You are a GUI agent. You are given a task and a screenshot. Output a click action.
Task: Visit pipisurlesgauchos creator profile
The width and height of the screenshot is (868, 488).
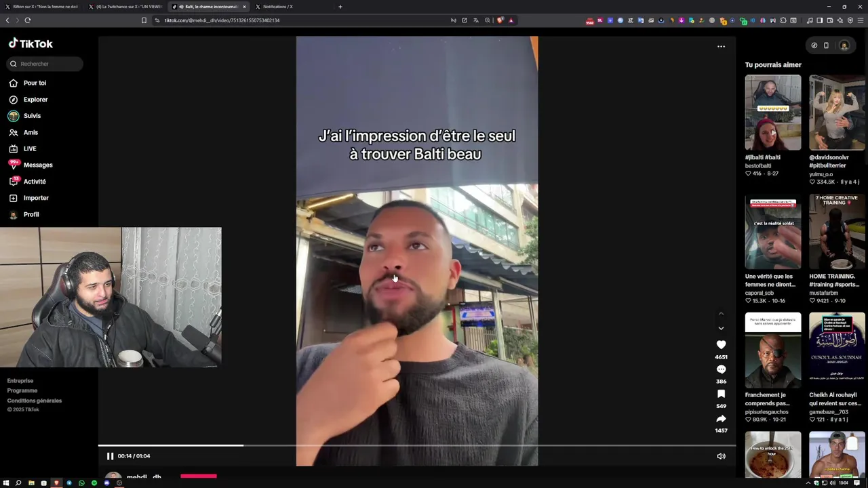(767, 412)
